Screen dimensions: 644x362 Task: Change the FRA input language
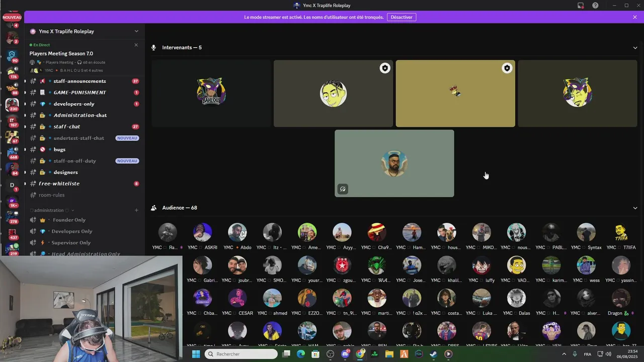point(588,354)
